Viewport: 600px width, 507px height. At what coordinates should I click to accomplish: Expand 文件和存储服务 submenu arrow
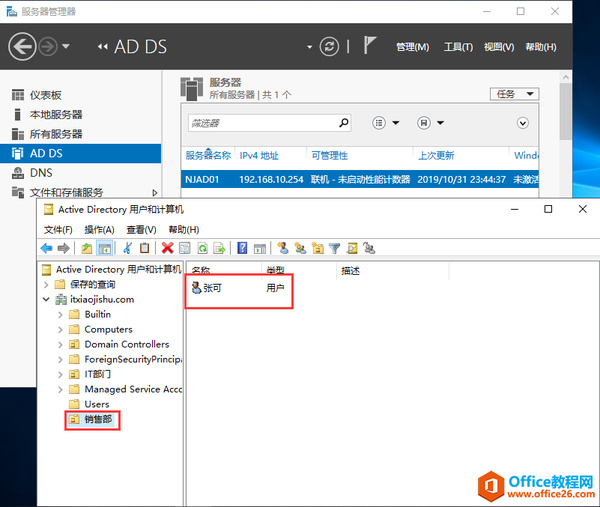(155, 192)
